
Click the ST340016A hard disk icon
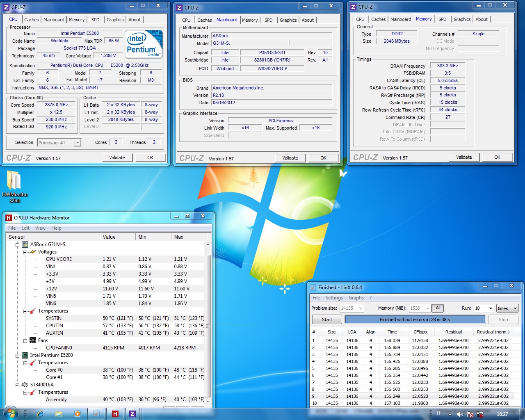(x=25, y=385)
